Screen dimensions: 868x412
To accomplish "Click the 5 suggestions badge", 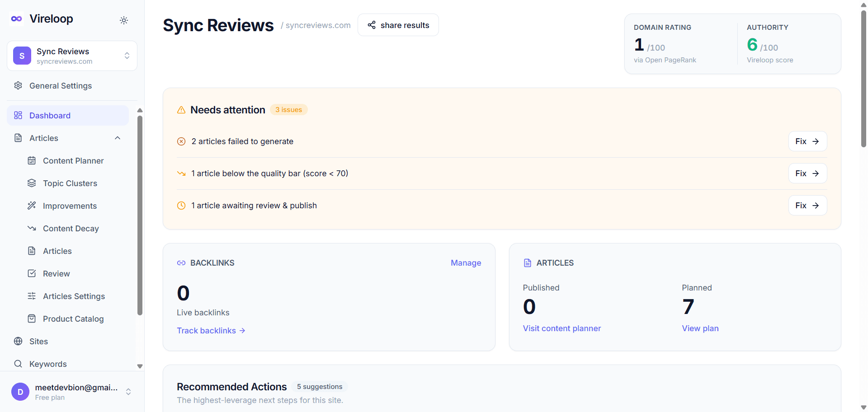I will coord(320,387).
